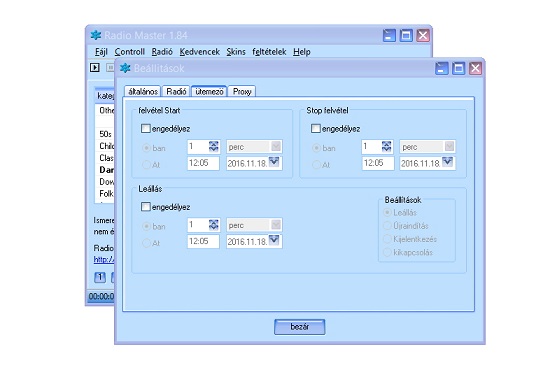Enable the Leállás engedélyez checkbox
Viewport: 550px width, 384px height.
[x=146, y=207]
